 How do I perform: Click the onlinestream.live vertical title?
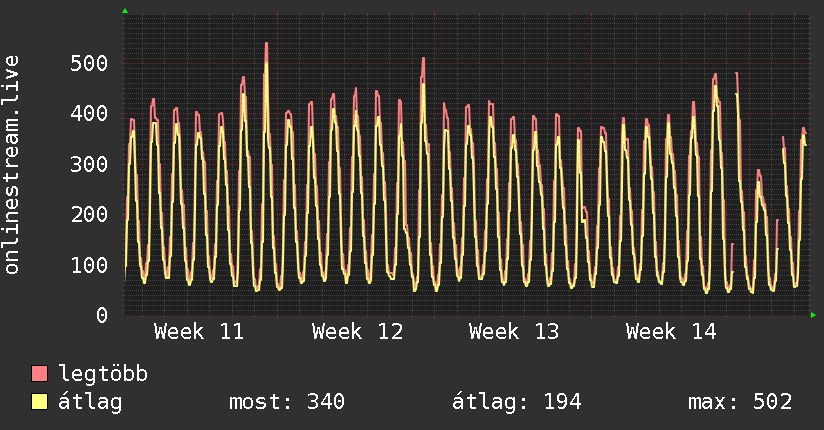[11, 165]
